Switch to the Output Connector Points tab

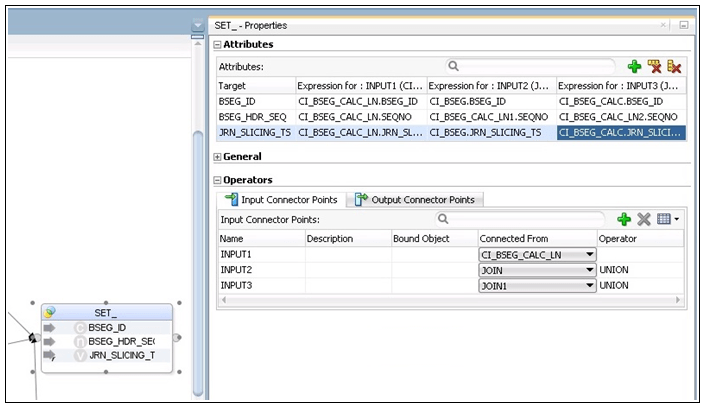click(415, 200)
